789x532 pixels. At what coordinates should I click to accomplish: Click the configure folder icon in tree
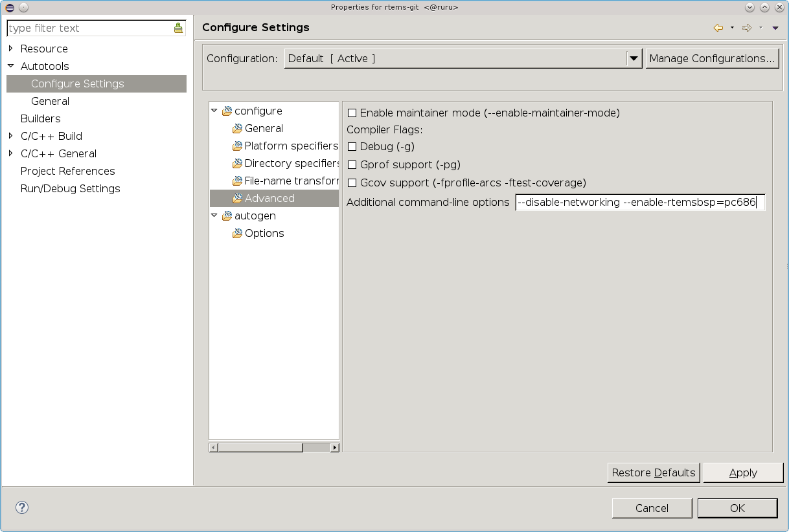click(x=227, y=111)
